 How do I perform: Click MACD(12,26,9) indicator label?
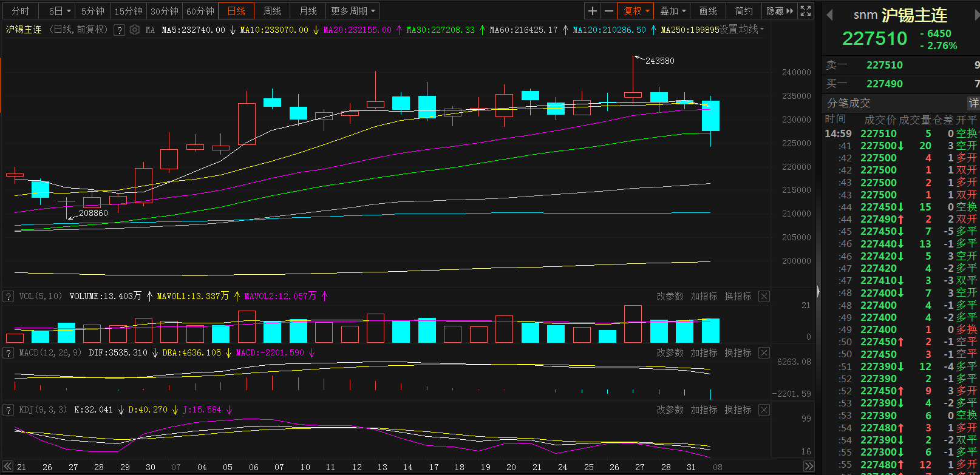(50, 353)
